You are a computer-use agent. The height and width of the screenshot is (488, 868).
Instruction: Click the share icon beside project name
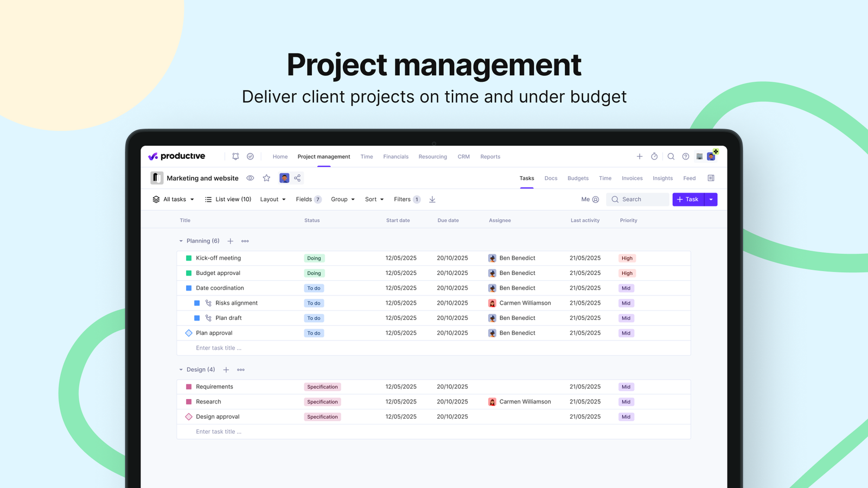click(297, 178)
